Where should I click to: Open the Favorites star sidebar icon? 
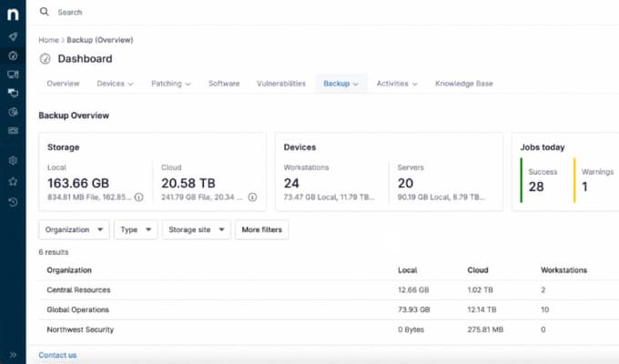tap(13, 181)
